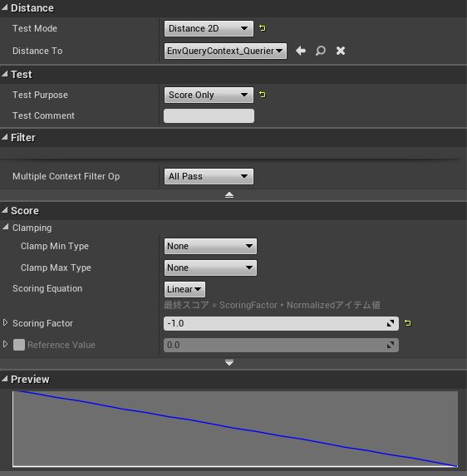Clear the Distance To context value
This screenshot has height=476, width=467.
coord(341,51)
